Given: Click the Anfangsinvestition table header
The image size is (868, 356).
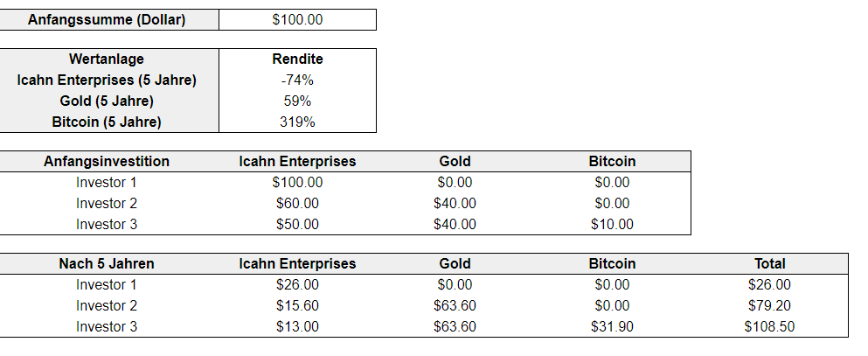Looking at the screenshot, I should point(107,162).
